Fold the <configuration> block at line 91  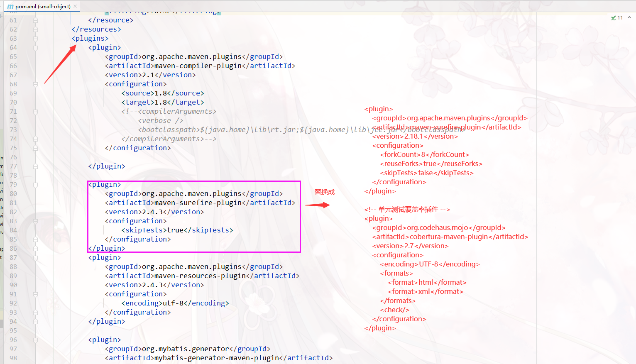(x=35, y=294)
